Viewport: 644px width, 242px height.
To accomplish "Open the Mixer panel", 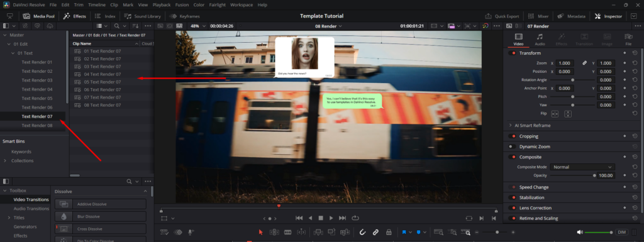I will (x=538, y=16).
